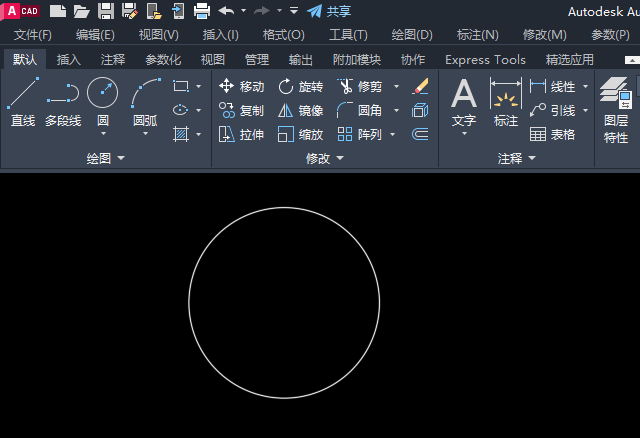Screen dimensions: 640x438
Task: Click the Undo arrow
Action: (226, 11)
